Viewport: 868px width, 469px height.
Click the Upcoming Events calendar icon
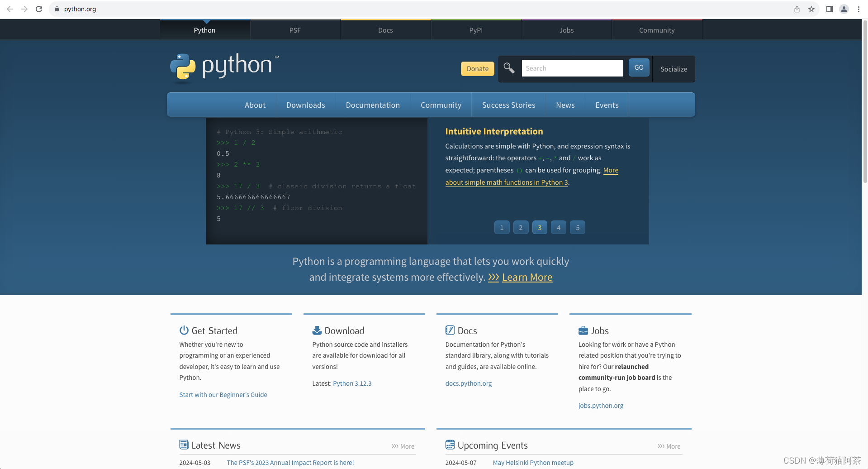click(450, 445)
